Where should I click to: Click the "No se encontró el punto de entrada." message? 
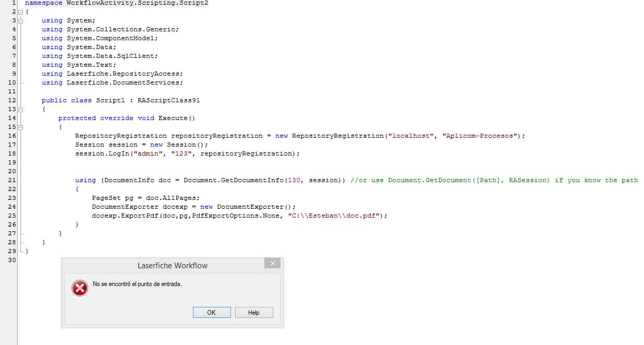click(x=137, y=284)
